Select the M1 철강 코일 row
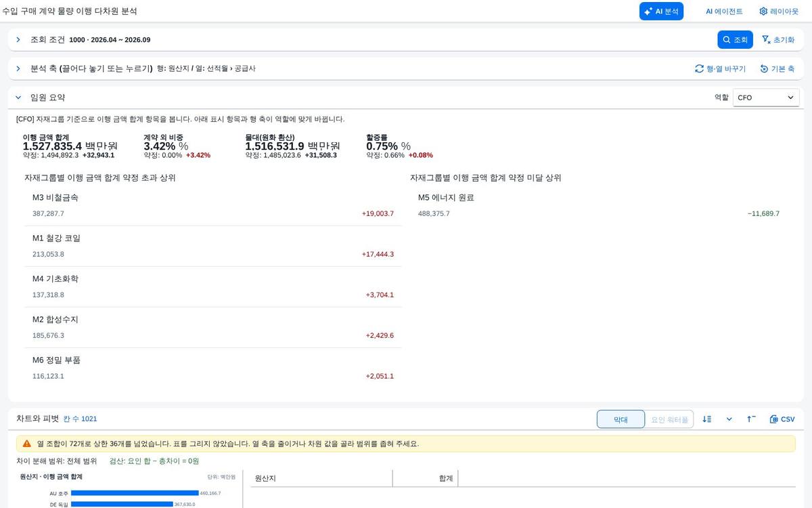 coord(212,246)
